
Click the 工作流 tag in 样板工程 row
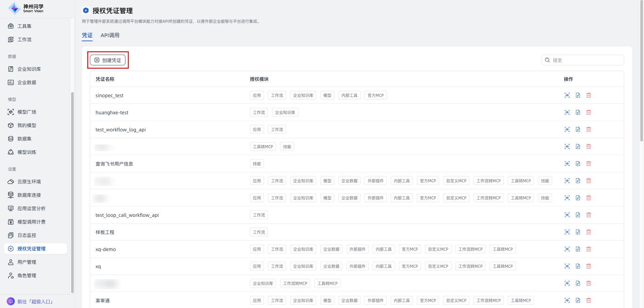point(259,232)
